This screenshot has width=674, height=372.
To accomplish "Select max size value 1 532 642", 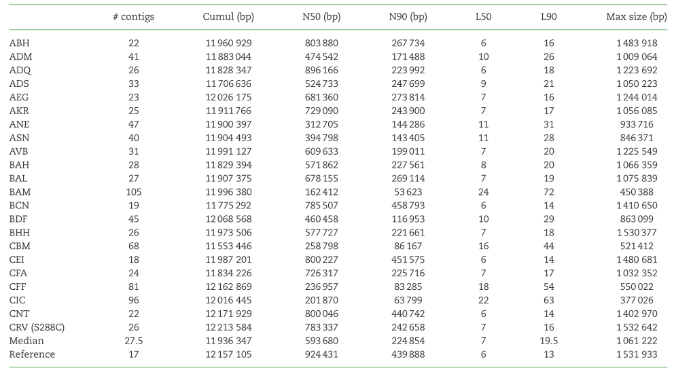I will click(637, 327).
